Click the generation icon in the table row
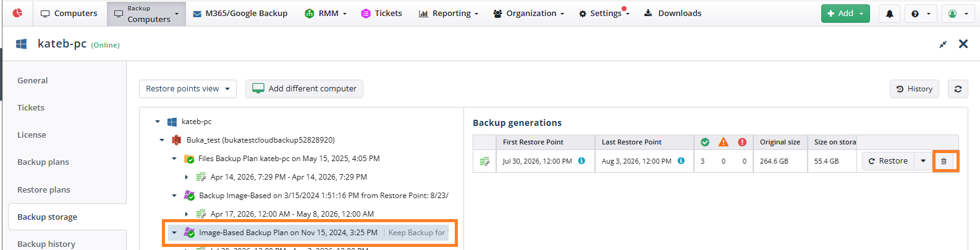The height and width of the screenshot is (250, 980). pos(484,161)
